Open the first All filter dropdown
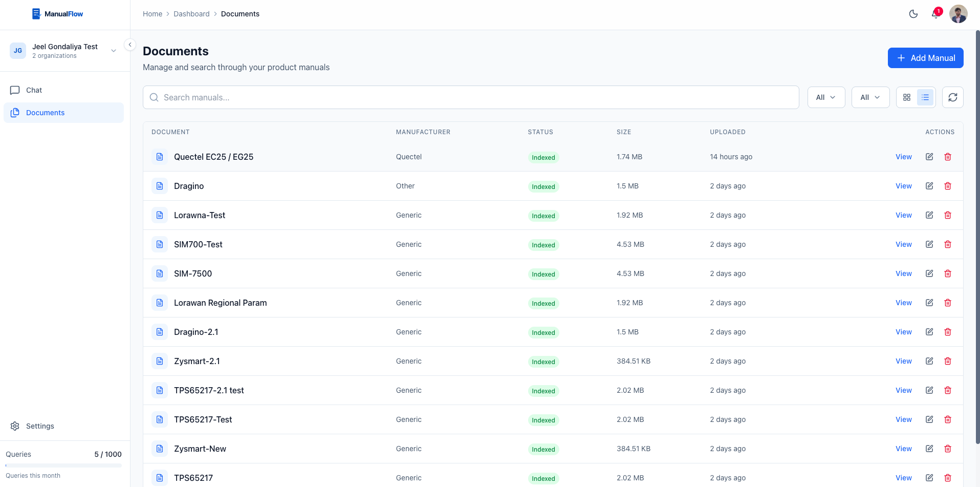The image size is (980, 487). (x=826, y=97)
